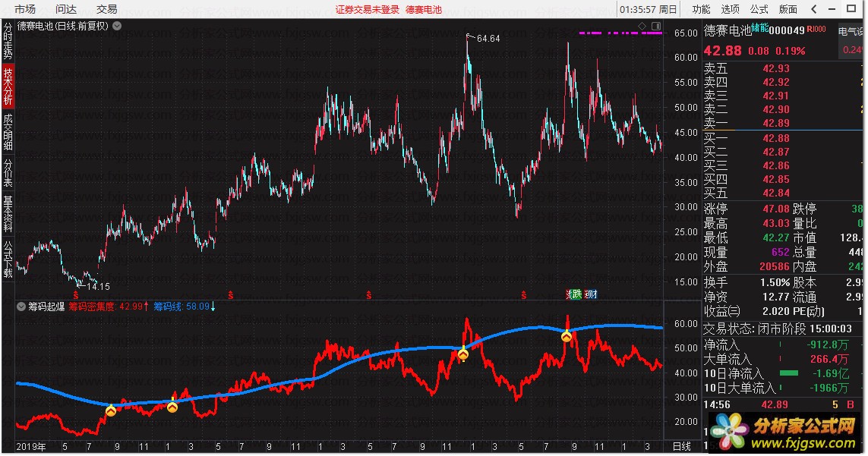Click the 买三 price 42.86

click(x=776, y=165)
